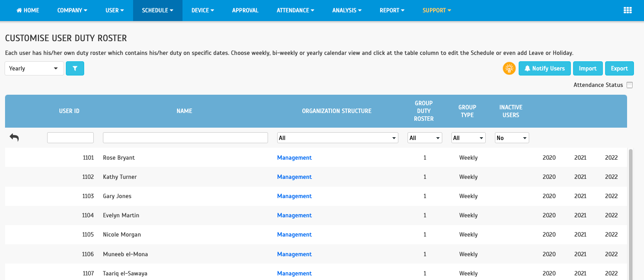644x280 pixels.
Task: Open 2022 roster for Gary Jones
Action: click(x=611, y=196)
